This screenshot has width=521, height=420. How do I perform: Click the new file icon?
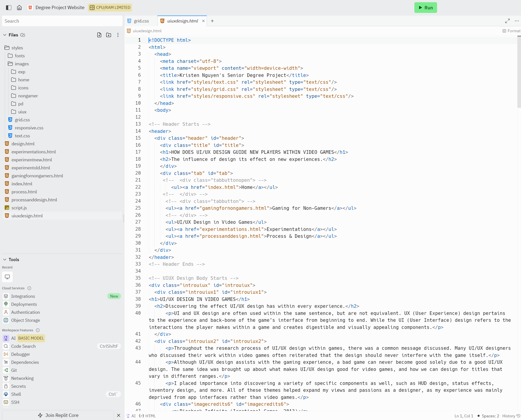[99, 35]
